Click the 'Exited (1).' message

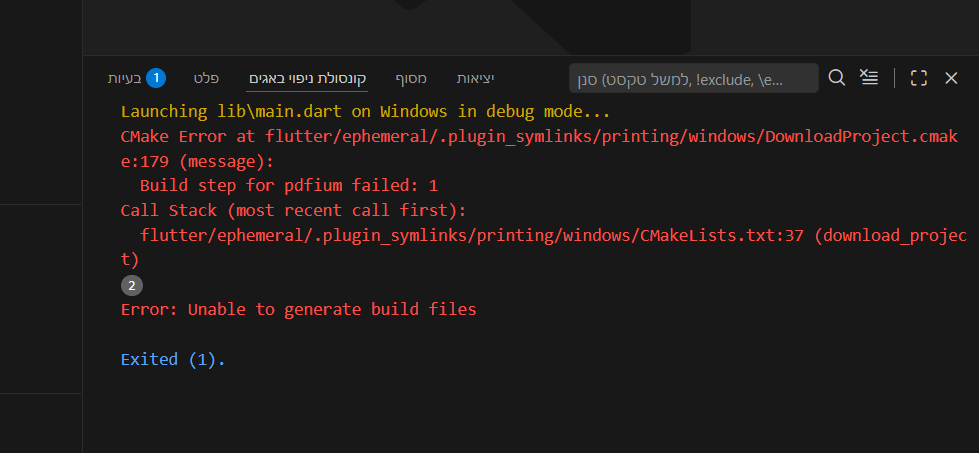coord(173,359)
